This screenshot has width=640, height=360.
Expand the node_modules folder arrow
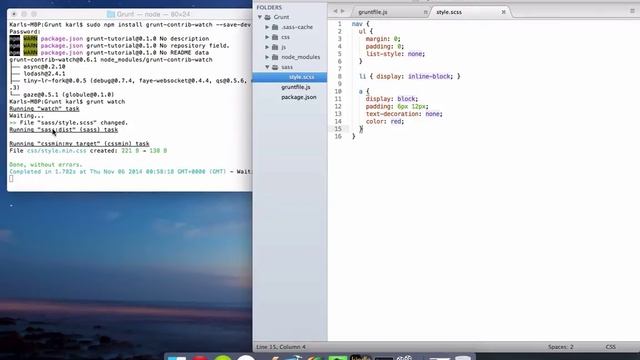(267, 57)
